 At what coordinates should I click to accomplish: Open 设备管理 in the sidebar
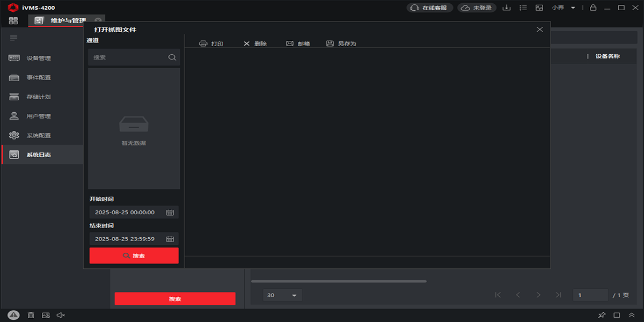tap(42, 58)
